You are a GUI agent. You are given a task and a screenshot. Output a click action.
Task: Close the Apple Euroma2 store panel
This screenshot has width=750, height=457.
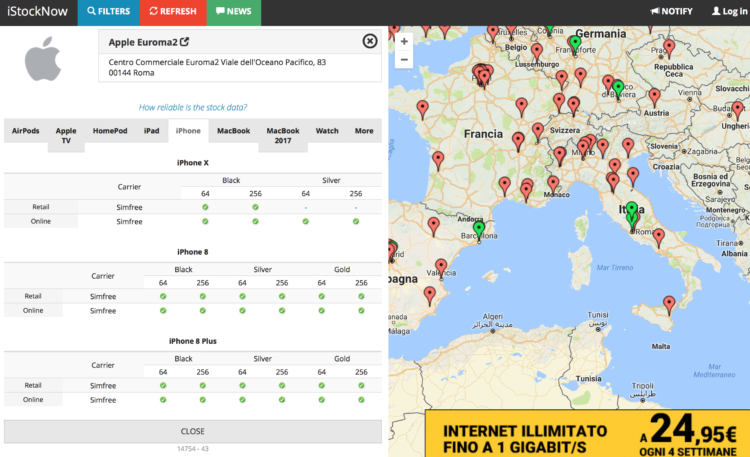370,41
